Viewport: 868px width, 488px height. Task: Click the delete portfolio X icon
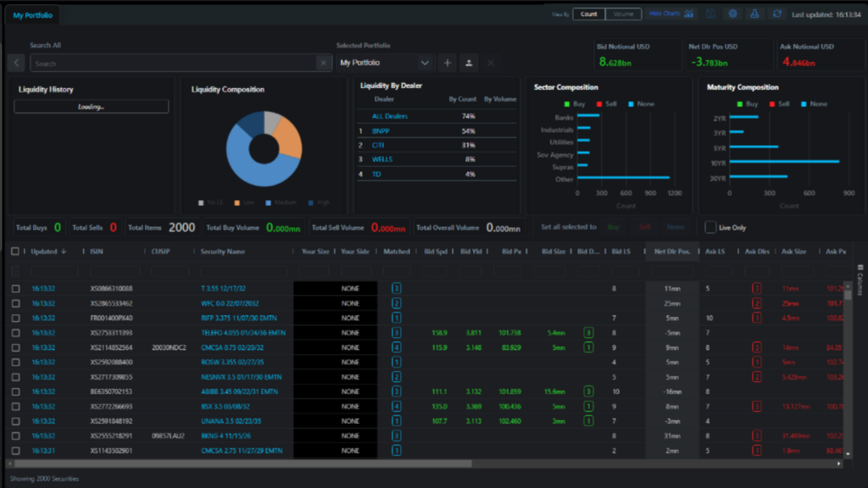pos(491,63)
